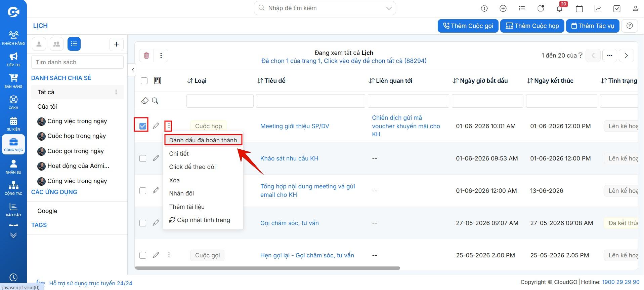Edit the Khảo sát nhu cầu KH record

point(156,158)
